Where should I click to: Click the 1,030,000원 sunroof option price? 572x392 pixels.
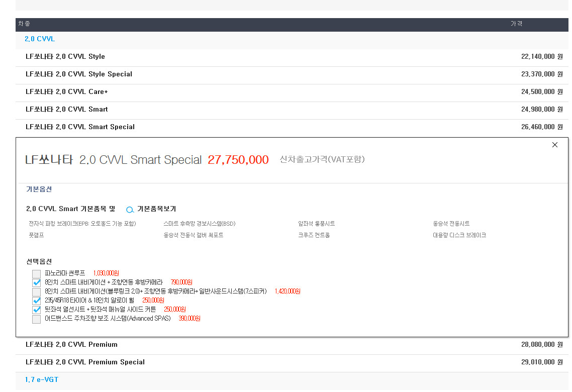(x=106, y=273)
